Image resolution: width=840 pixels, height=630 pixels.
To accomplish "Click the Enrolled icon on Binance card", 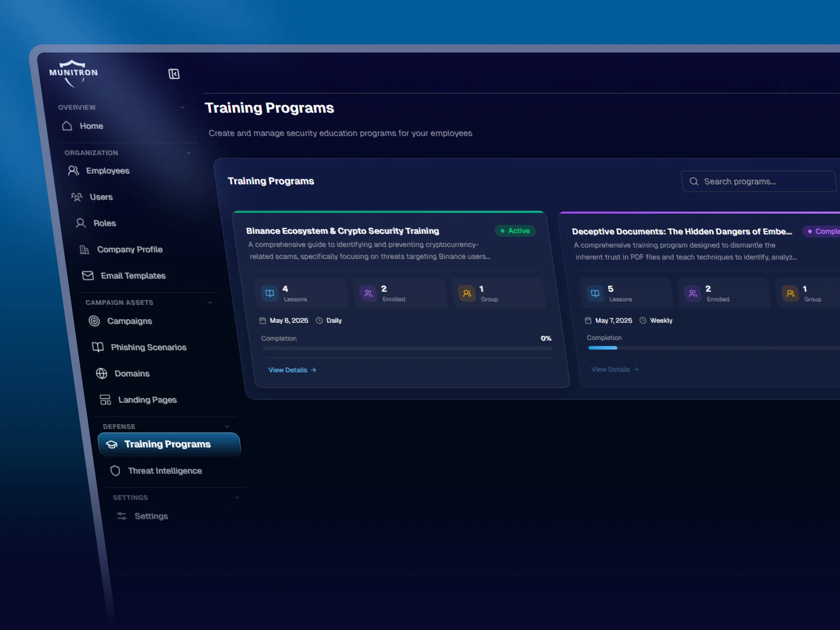I will (x=368, y=293).
